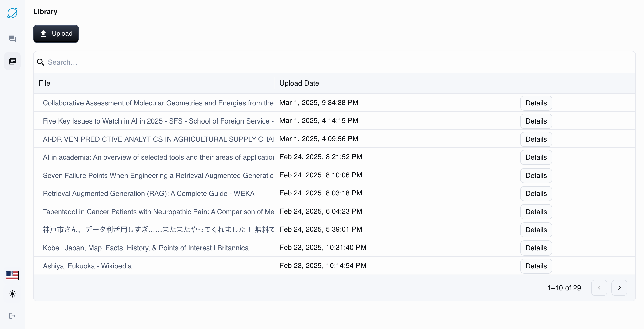Open Details for Kobe Britannica file
644x329 pixels.
click(536, 248)
